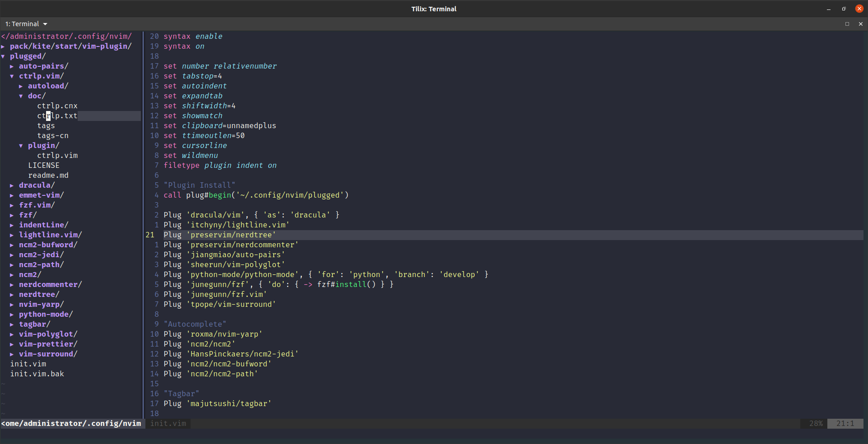Viewport: 868px width, 444px height.
Task: Expand the vim-surround/ folder arrow
Action: (12, 354)
